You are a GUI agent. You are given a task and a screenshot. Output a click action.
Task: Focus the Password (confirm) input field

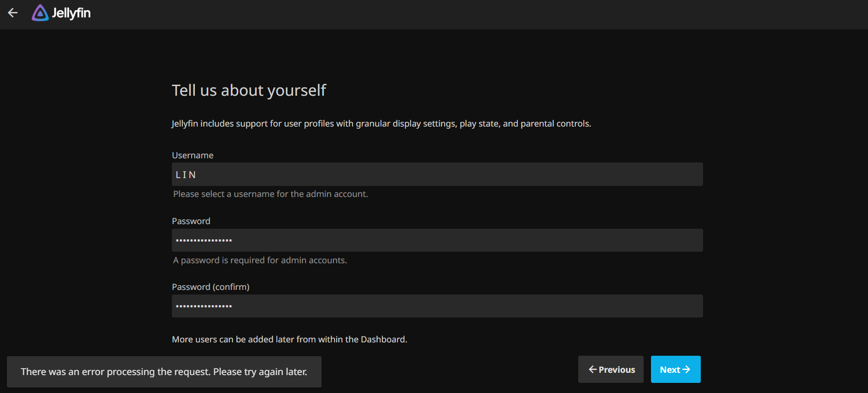(437, 306)
